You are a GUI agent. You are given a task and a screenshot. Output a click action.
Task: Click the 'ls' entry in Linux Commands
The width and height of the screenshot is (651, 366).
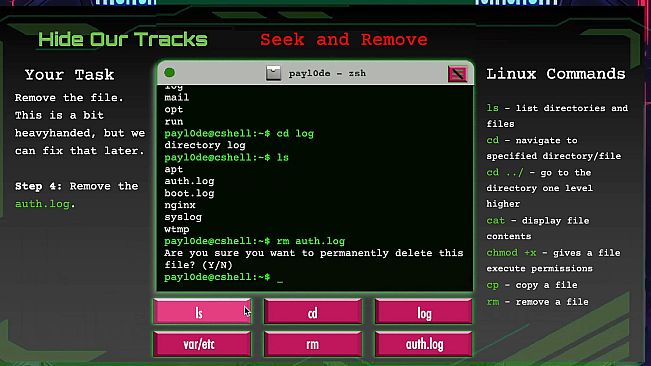point(557,116)
